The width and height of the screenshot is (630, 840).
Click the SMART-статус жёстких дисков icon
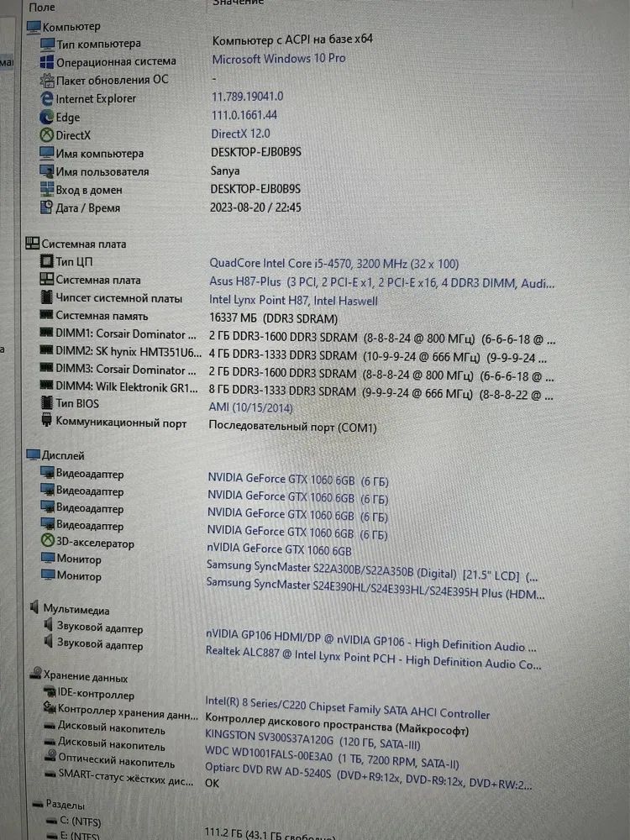point(51,774)
